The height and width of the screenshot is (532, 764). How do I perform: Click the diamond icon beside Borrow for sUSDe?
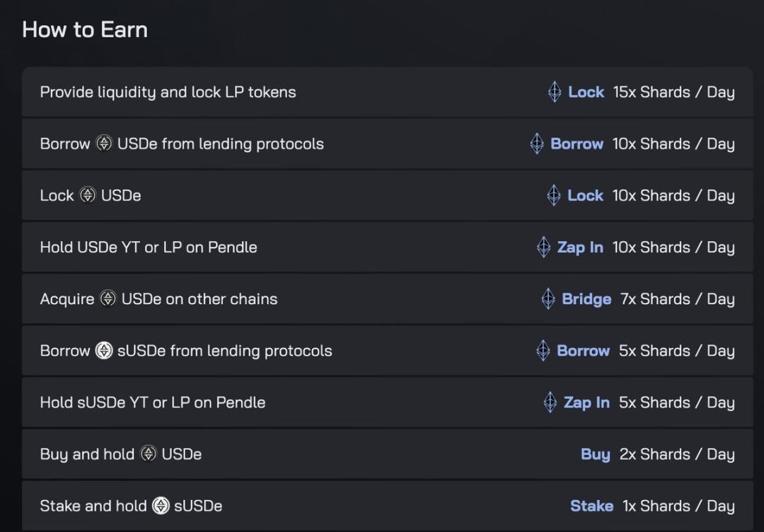[543, 350]
